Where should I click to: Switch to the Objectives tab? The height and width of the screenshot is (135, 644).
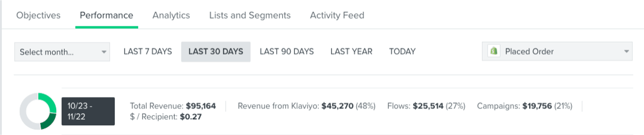38,15
